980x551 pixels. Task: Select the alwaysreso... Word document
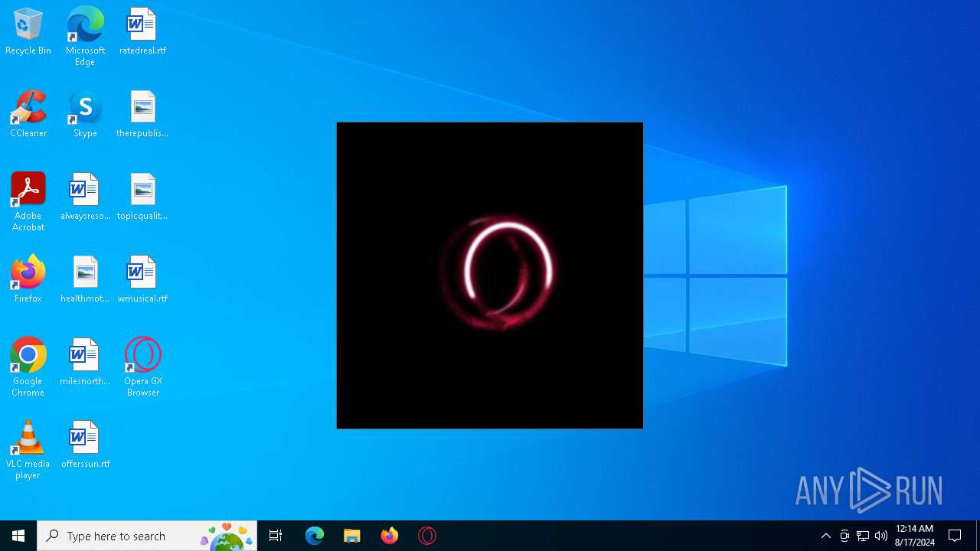point(85,197)
